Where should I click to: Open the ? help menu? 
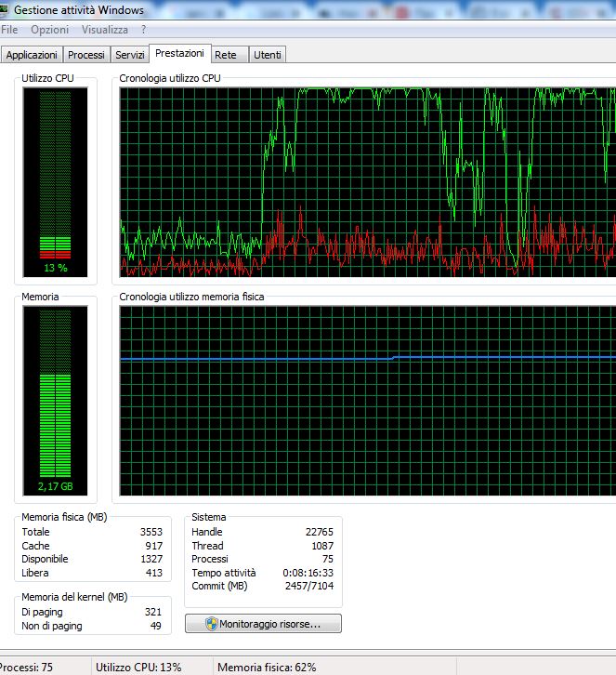click(143, 30)
